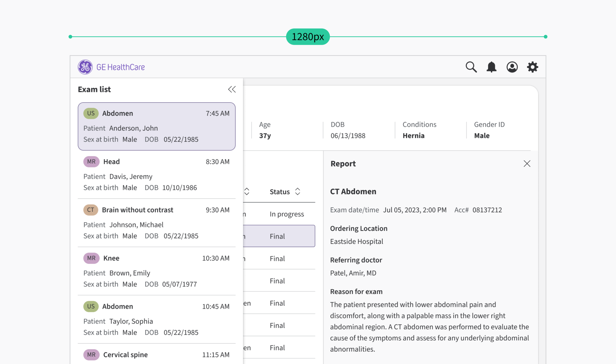Screen dimensions: 616x364
Task: Click the 10:30 AM time on Knee exam
Action: 216,258
